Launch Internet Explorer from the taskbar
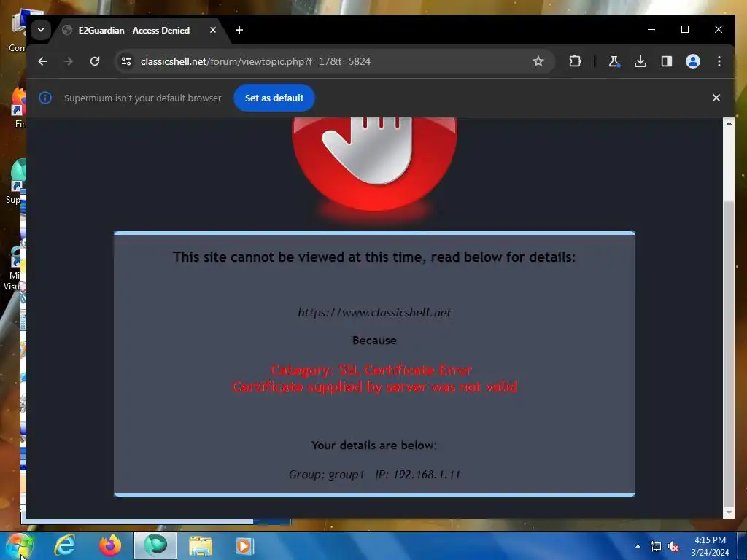 pos(65,545)
